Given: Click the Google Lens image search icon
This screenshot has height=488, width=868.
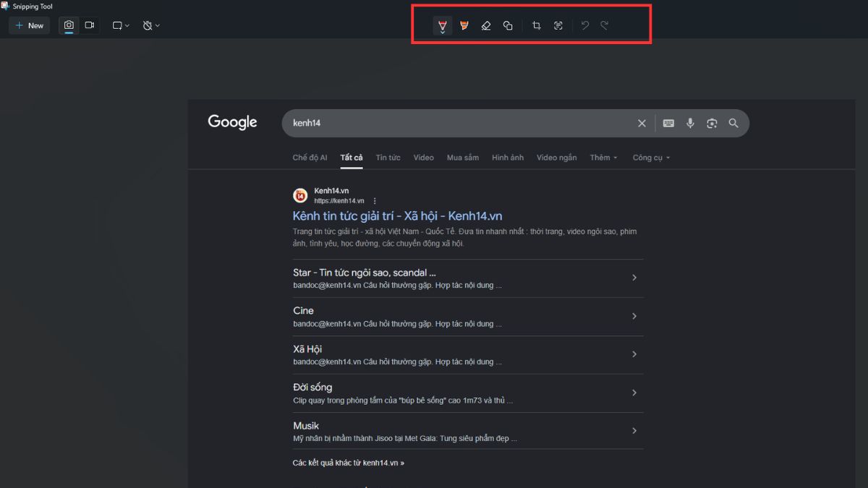Looking at the screenshot, I should (x=712, y=124).
